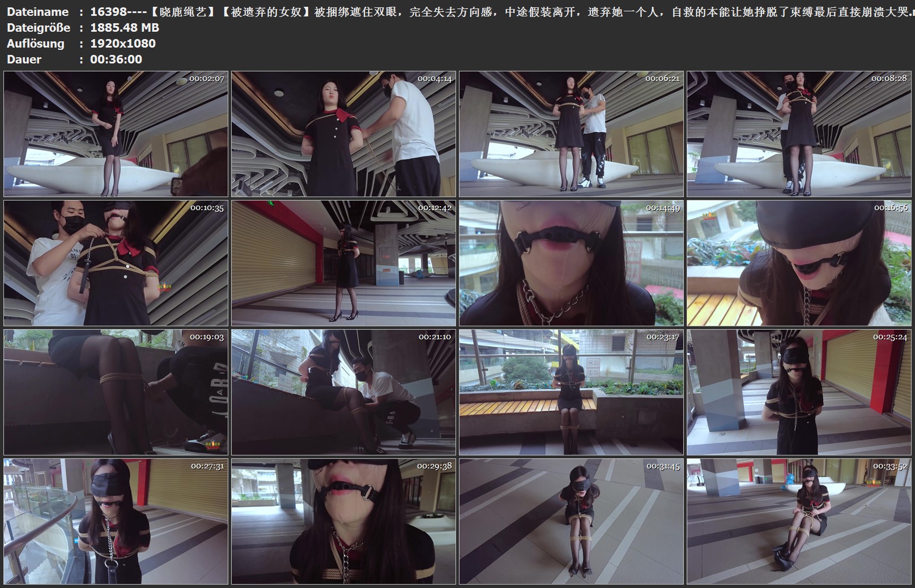Open the frame timestamped 00:33:52
Viewport: 915px width, 588px height.
[799, 521]
